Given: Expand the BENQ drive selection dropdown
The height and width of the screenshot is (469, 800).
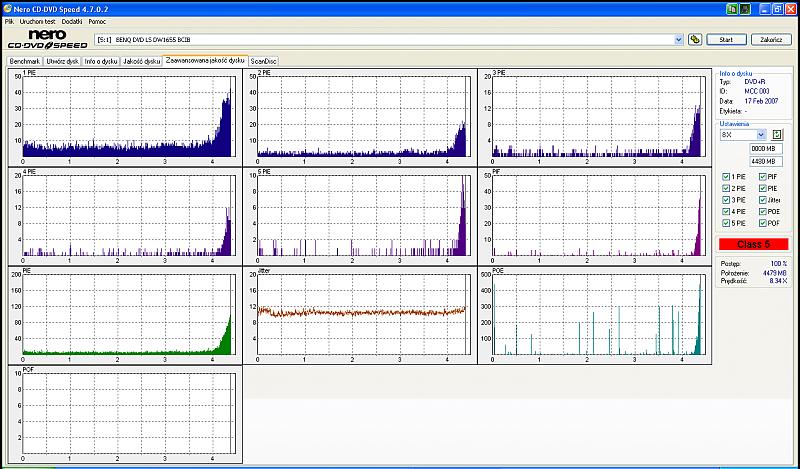Looking at the screenshot, I should (677, 40).
